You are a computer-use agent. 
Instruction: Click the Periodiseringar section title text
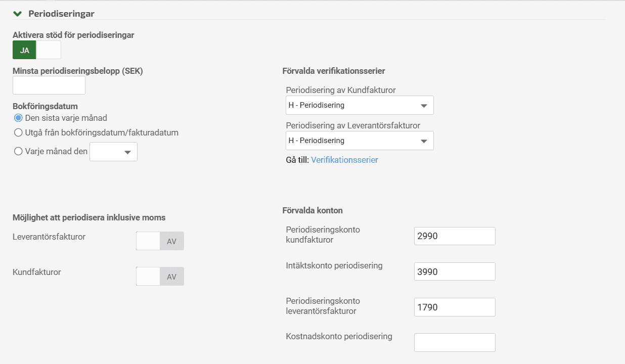pos(61,14)
